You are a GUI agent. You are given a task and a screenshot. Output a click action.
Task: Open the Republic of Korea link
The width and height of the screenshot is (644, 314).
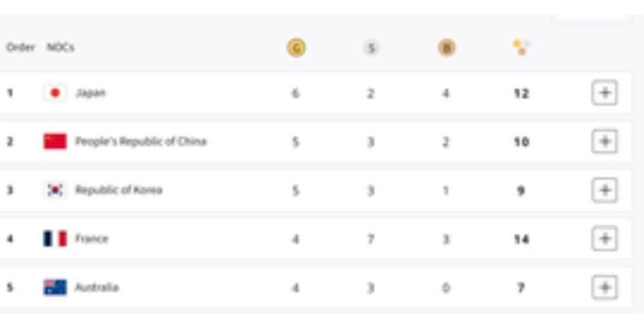(x=118, y=191)
